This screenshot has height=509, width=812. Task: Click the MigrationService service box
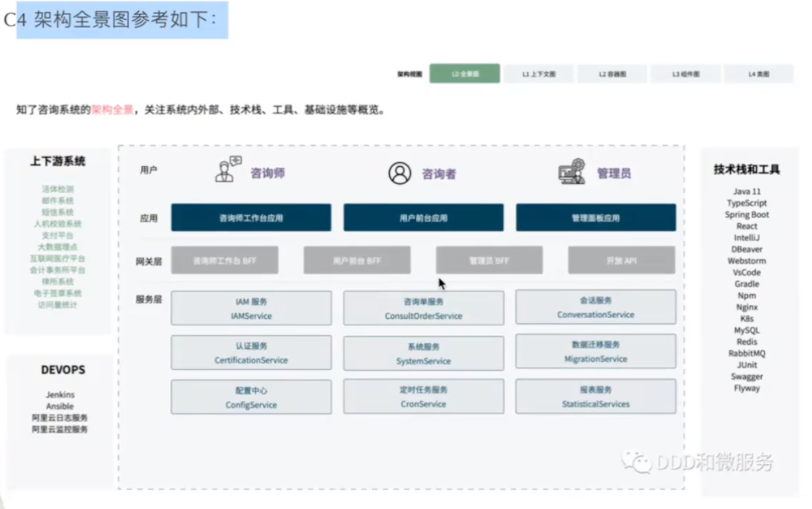[596, 351]
